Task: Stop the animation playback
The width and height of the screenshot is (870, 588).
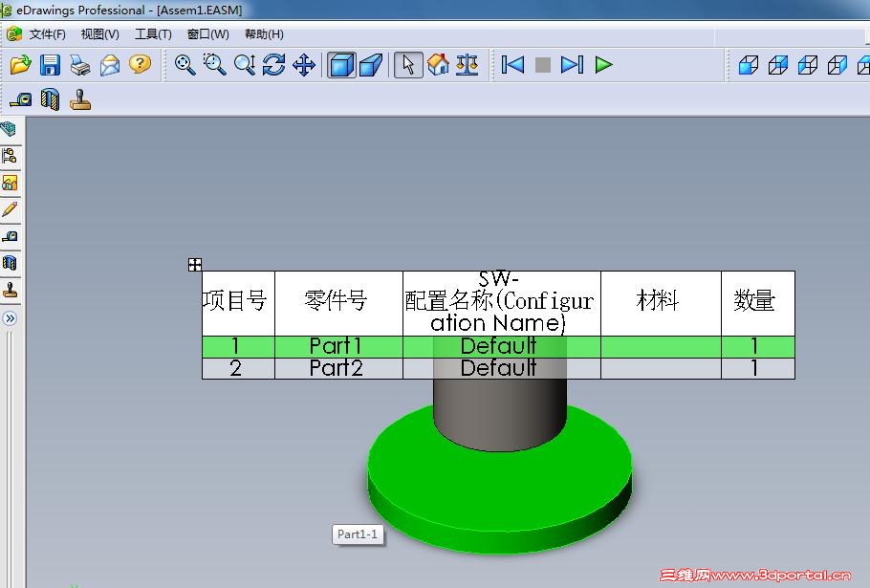Action: (543, 65)
